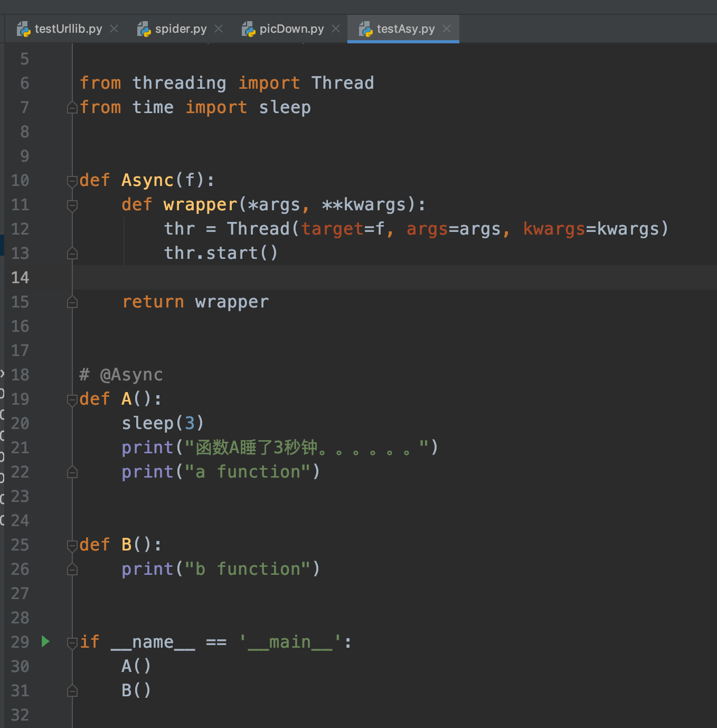Image resolution: width=717 pixels, height=728 pixels.
Task: Click the Python file icon on testAsy.py tab
Action: [x=366, y=29]
